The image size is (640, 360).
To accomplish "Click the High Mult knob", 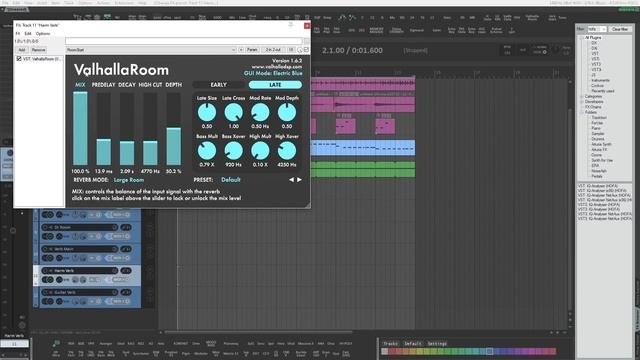I will 260,151.
